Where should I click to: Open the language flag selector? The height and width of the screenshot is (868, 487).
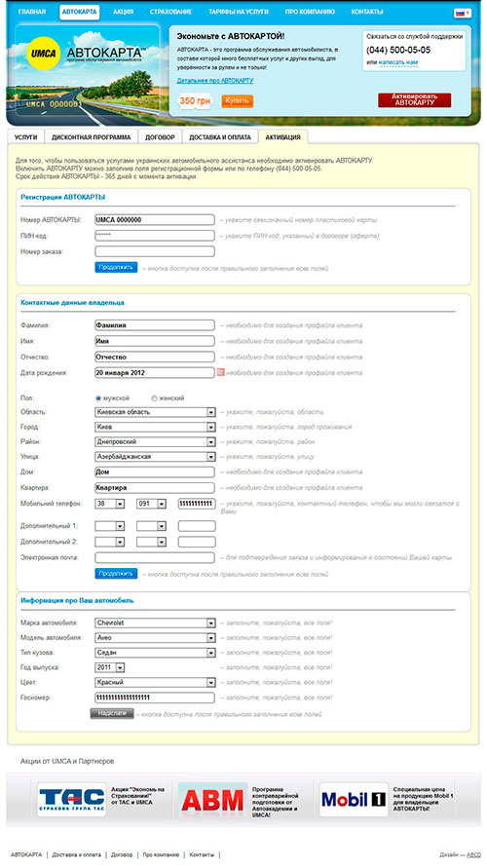pos(462,13)
